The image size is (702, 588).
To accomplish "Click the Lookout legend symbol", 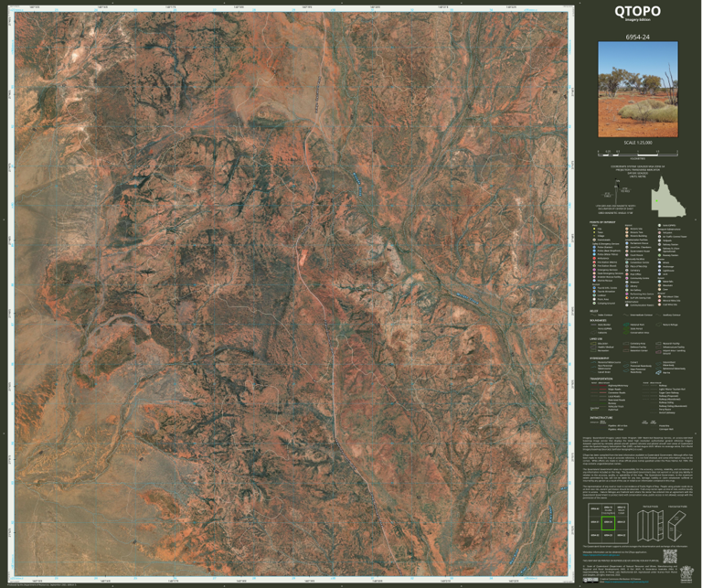I will 594,295.
